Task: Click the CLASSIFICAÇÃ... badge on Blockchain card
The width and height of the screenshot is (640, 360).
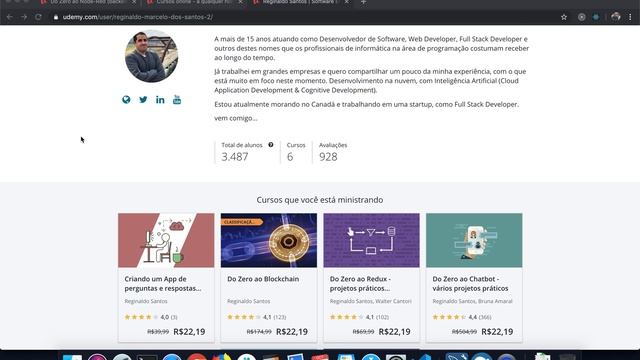Action: pos(242,222)
